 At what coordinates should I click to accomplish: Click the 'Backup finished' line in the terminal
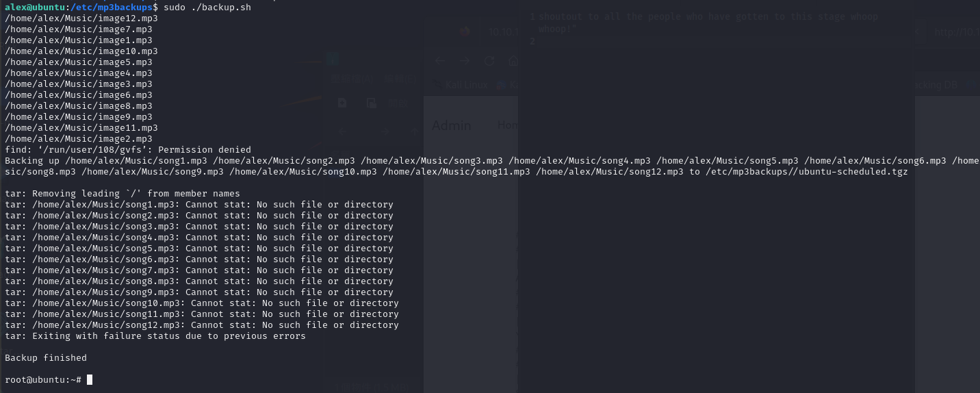pos(46,357)
